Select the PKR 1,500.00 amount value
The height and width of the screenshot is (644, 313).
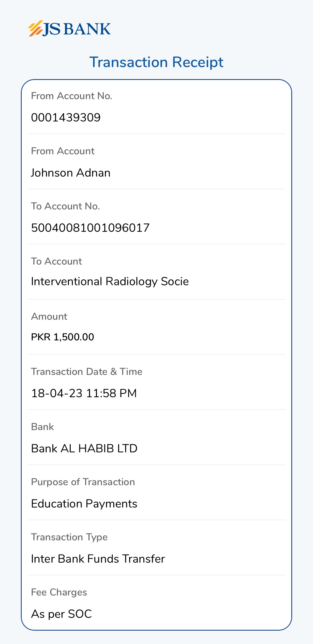pyautogui.click(x=63, y=337)
